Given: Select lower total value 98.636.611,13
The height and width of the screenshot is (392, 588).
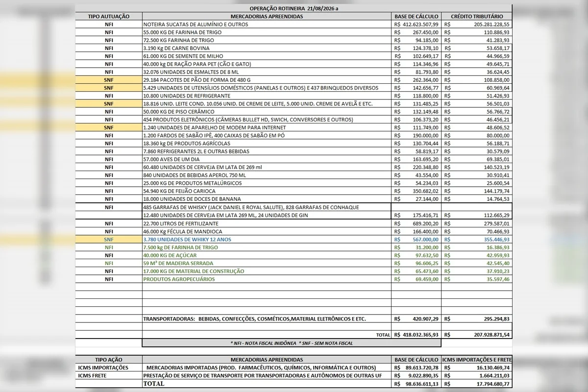Looking at the screenshot, I should (x=421, y=384).
